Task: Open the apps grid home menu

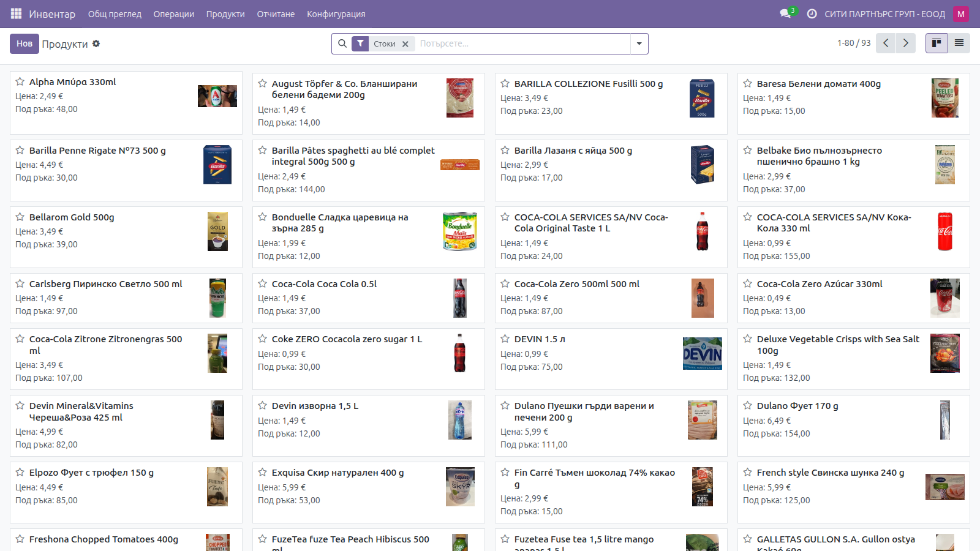Action: point(17,13)
